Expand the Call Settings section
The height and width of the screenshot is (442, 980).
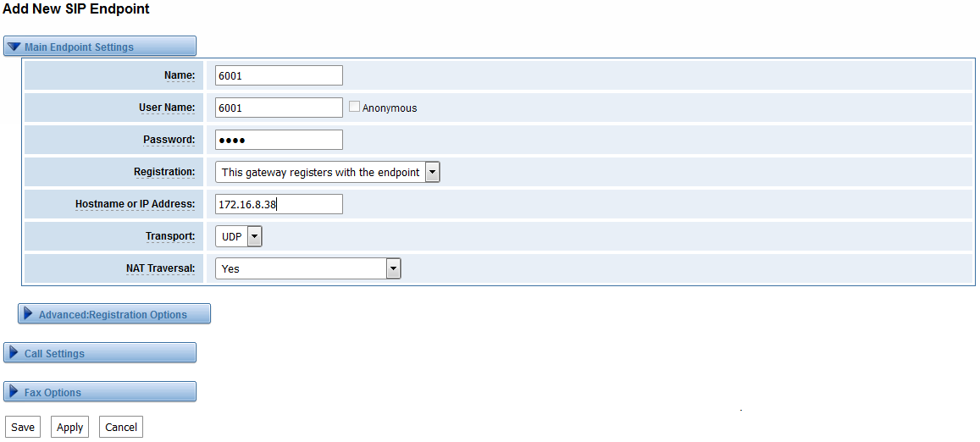click(100, 352)
